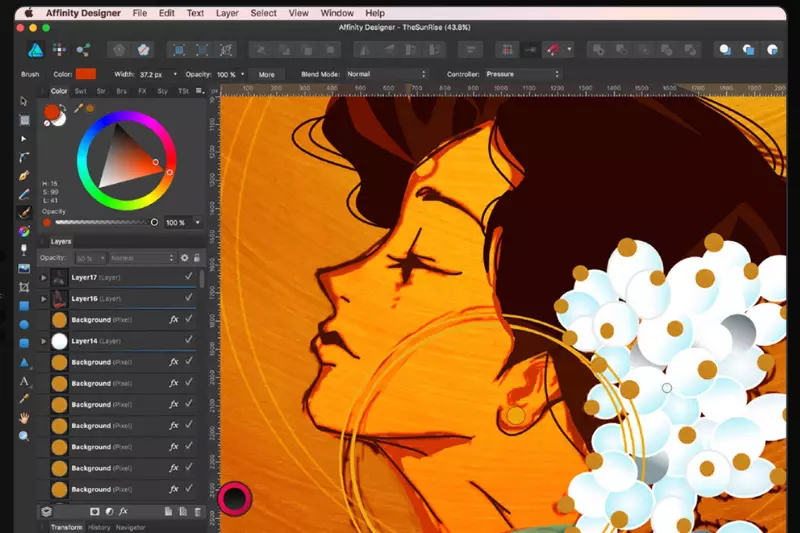Open the brush Width dropdown
Image resolution: width=800 pixels, height=533 pixels.
[175, 74]
